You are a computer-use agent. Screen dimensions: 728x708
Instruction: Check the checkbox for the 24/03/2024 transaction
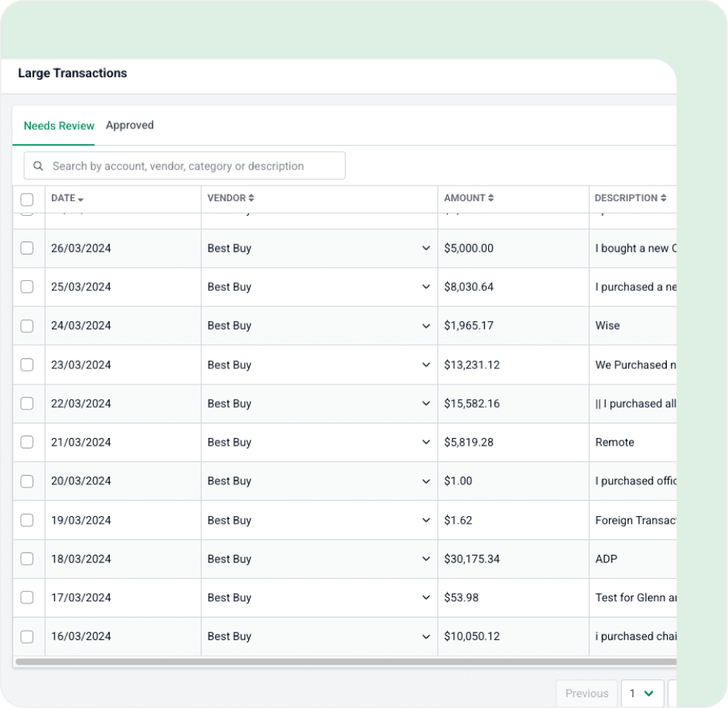28,326
